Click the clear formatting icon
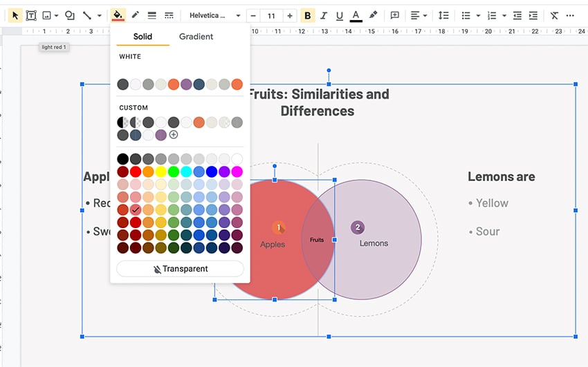The image size is (588, 367). coord(554,15)
